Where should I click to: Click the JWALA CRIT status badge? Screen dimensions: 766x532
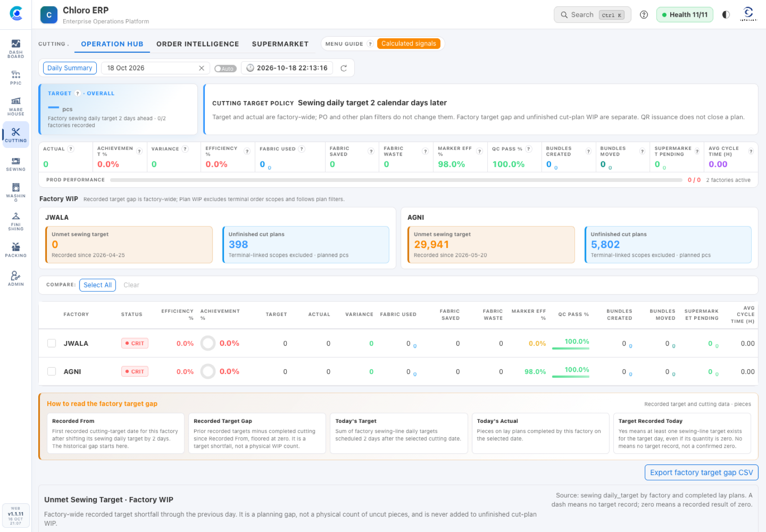pyautogui.click(x=135, y=343)
